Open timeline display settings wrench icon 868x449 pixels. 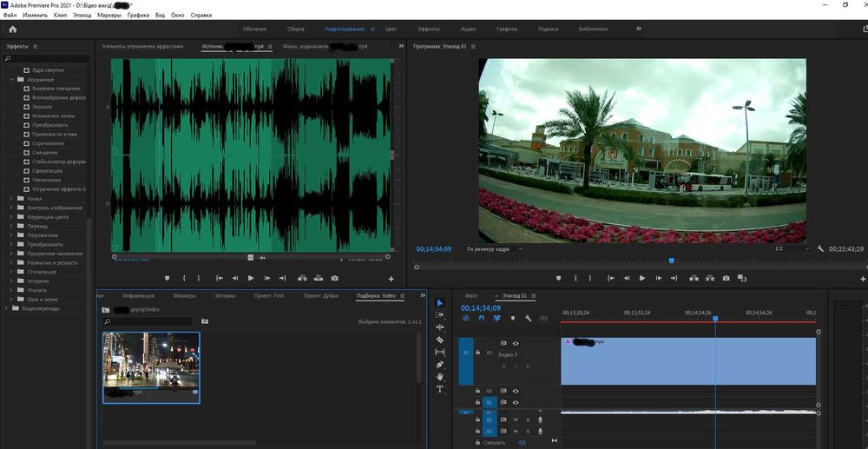pyautogui.click(x=528, y=318)
